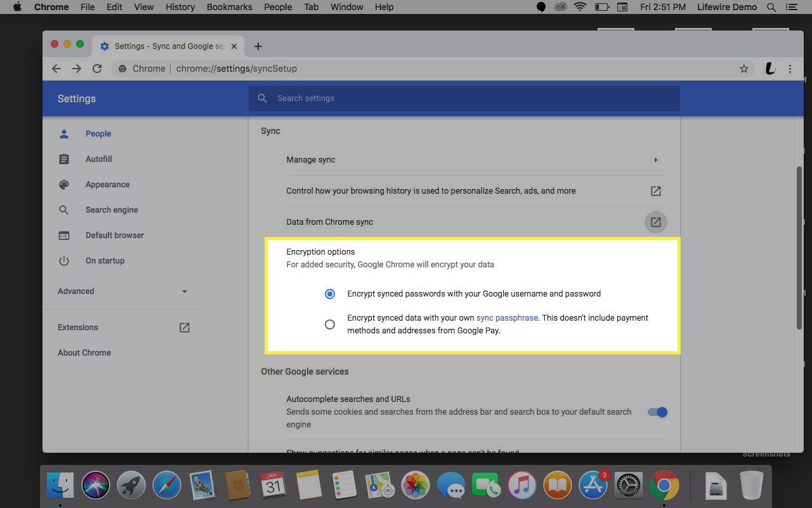Select Encrypt with your own sync passphrase
This screenshot has width=812, height=508.
pos(330,324)
